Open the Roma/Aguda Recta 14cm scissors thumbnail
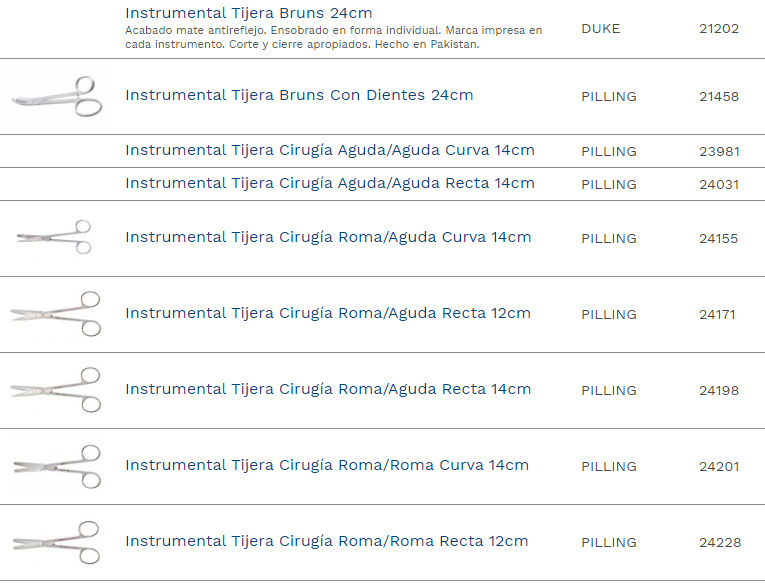Viewport: 765px width, 583px height. 56,390
